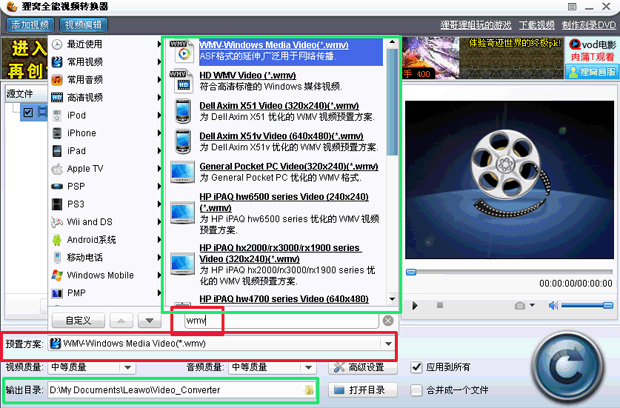Move category list up with arrow button

121,321
